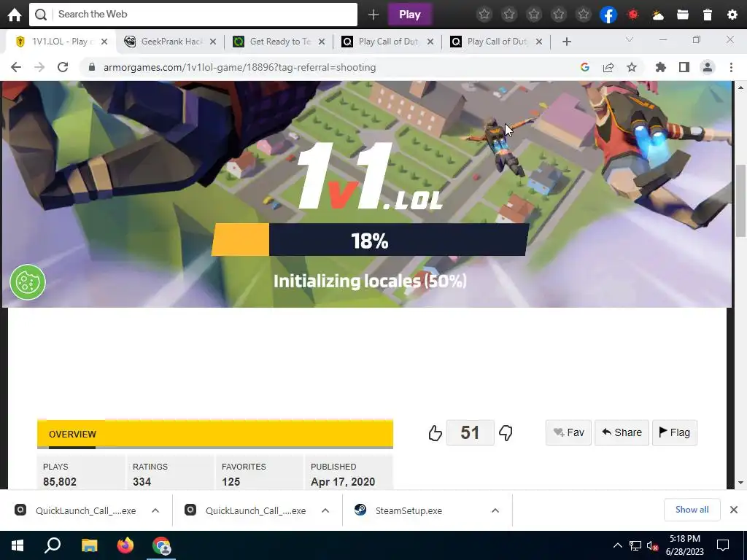The image size is (747, 560).
Task: Add game to favorites with Fav
Action: pyautogui.click(x=568, y=432)
